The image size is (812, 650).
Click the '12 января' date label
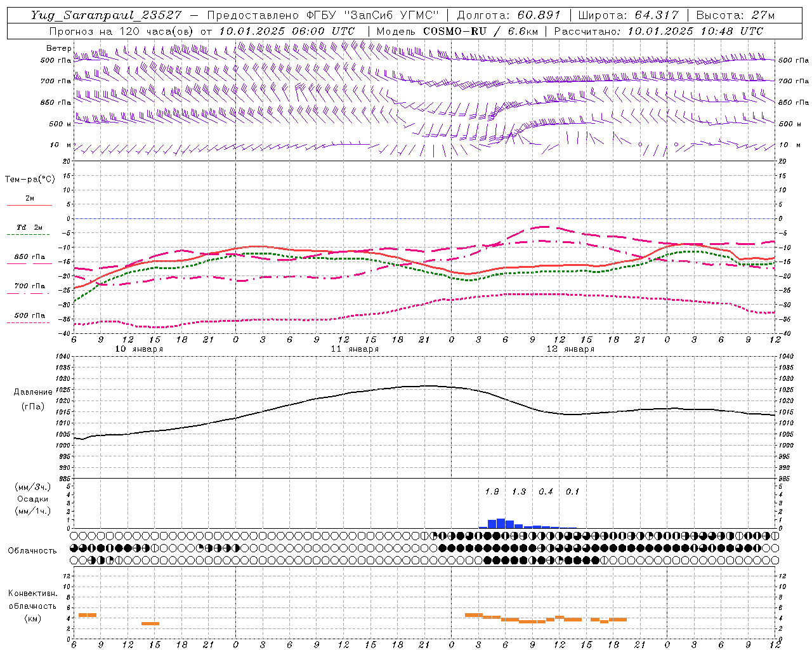click(x=570, y=349)
